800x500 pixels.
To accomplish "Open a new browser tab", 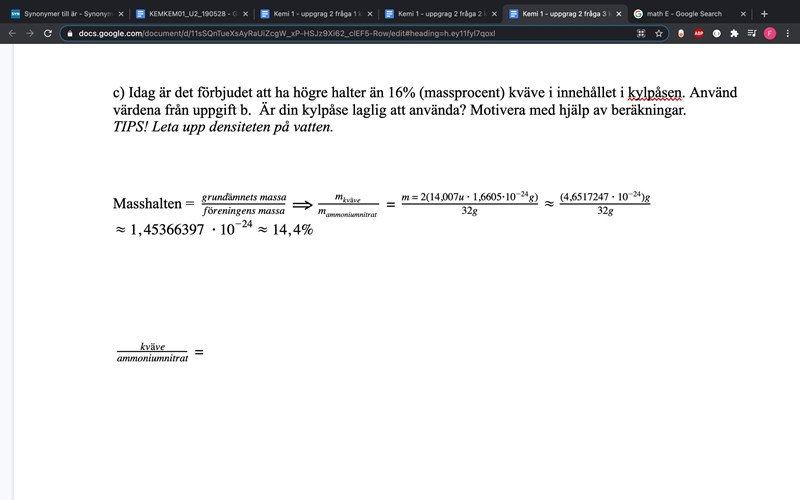I will click(765, 14).
